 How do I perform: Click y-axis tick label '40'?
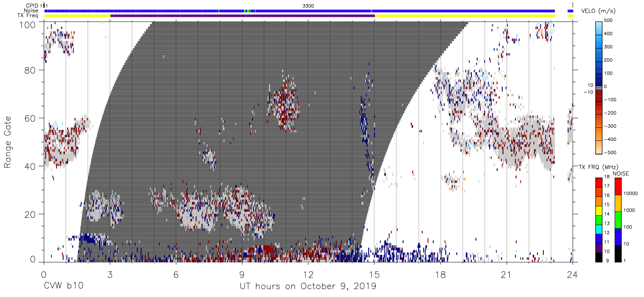coord(29,166)
